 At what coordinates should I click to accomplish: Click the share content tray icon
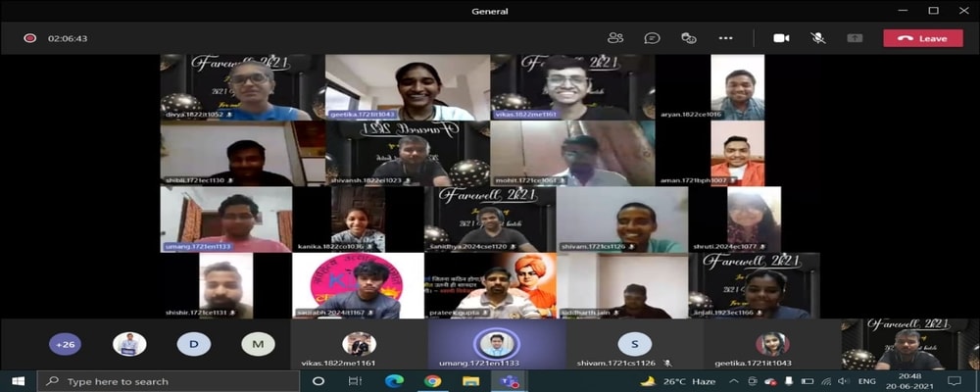tap(855, 38)
